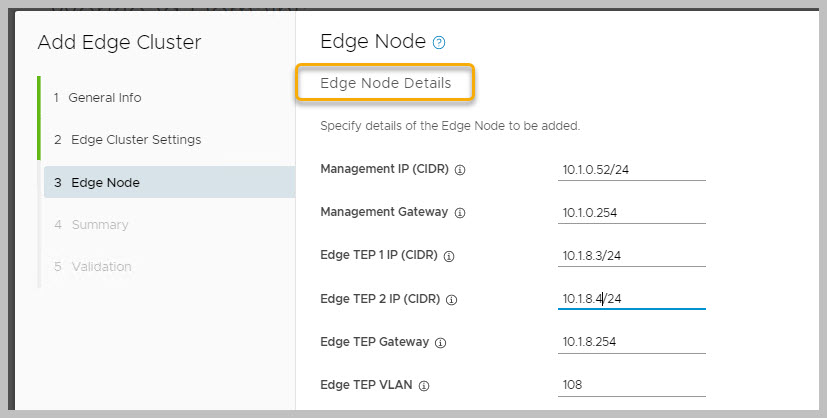Viewport: 827px width, 418px height.
Task: Click info icon beside Management Gateway
Action: click(x=460, y=213)
